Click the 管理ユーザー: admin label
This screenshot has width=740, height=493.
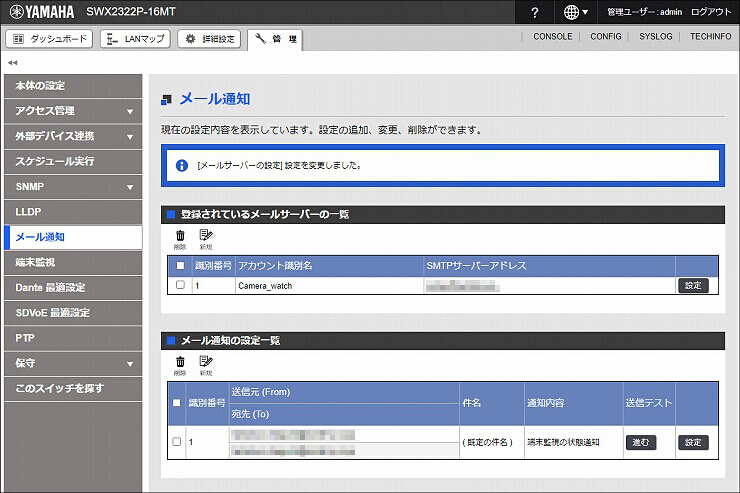point(644,12)
